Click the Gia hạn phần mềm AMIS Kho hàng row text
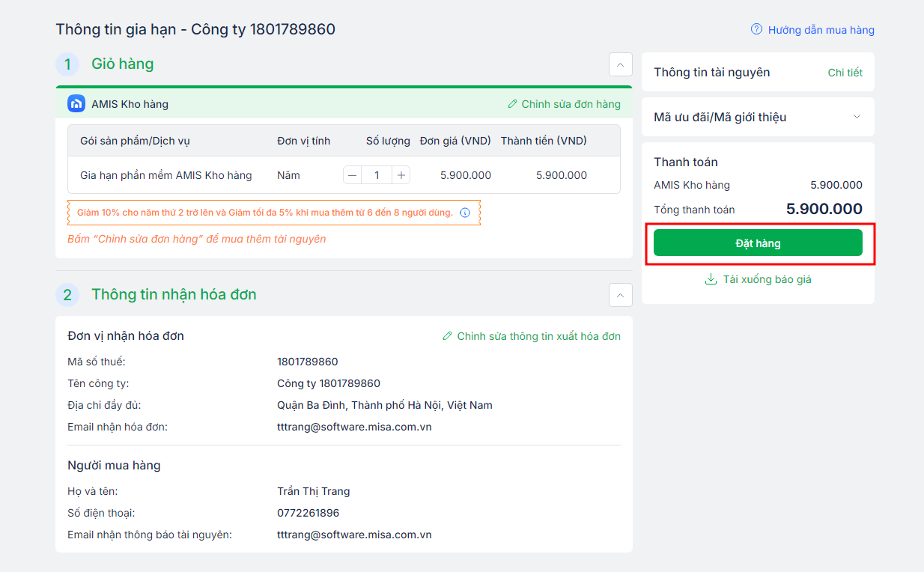 166,175
